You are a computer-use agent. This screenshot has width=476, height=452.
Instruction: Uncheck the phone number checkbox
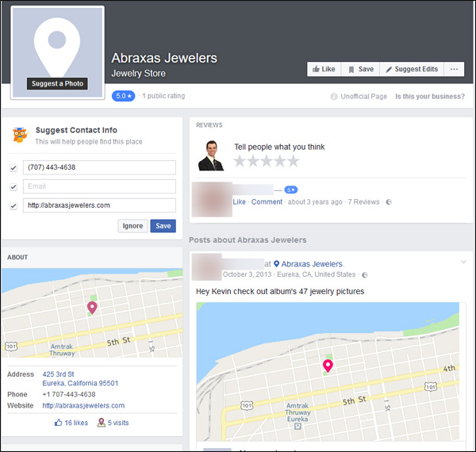tap(13, 168)
